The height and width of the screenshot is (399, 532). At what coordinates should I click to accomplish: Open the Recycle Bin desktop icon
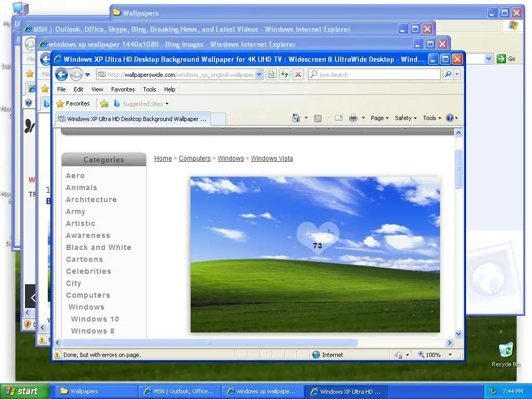tap(506, 354)
